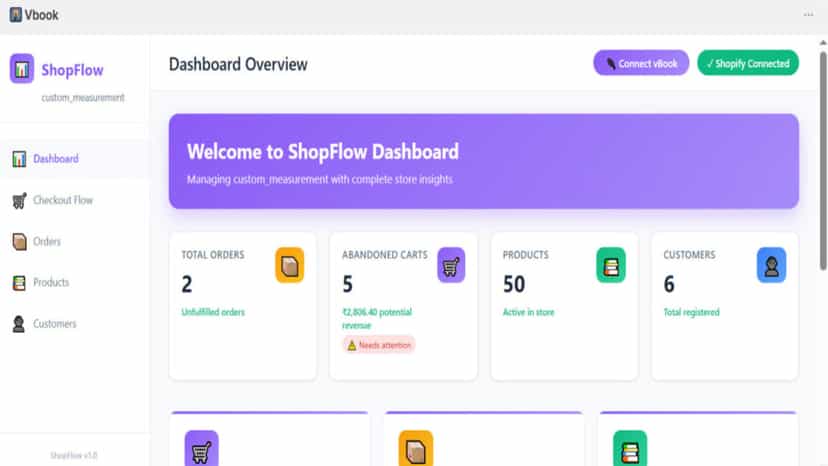Screen dimensions: 828x466
Task: Click the ShopFlow brand name
Action: click(x=72, y=70)
